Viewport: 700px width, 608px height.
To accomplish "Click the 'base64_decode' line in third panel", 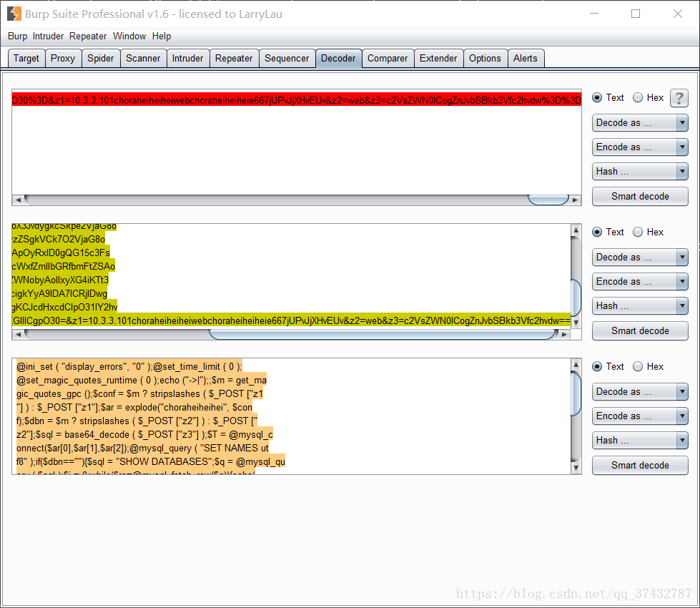I will [144, 434].
